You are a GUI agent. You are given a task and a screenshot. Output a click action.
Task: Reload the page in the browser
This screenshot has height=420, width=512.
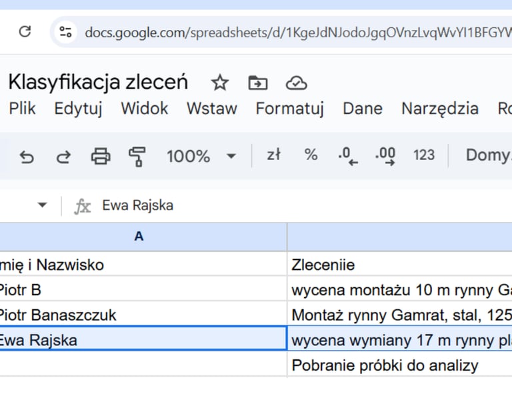point(25,31)
